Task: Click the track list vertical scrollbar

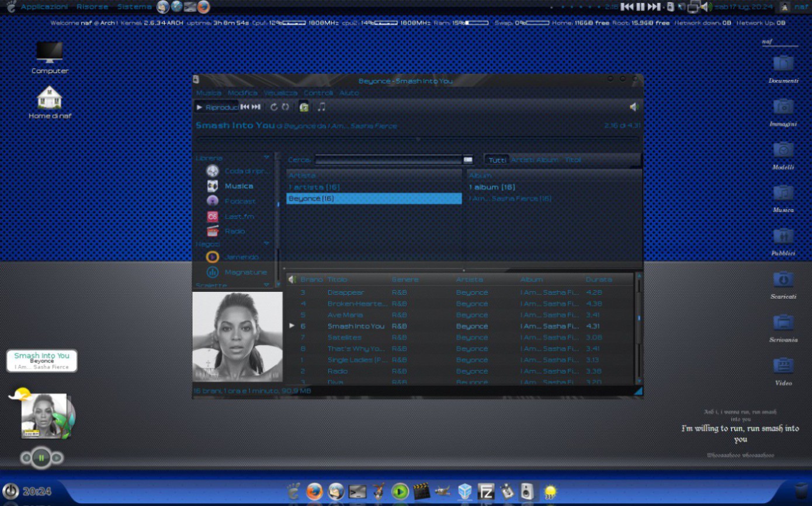Action: tap(639, 329)
